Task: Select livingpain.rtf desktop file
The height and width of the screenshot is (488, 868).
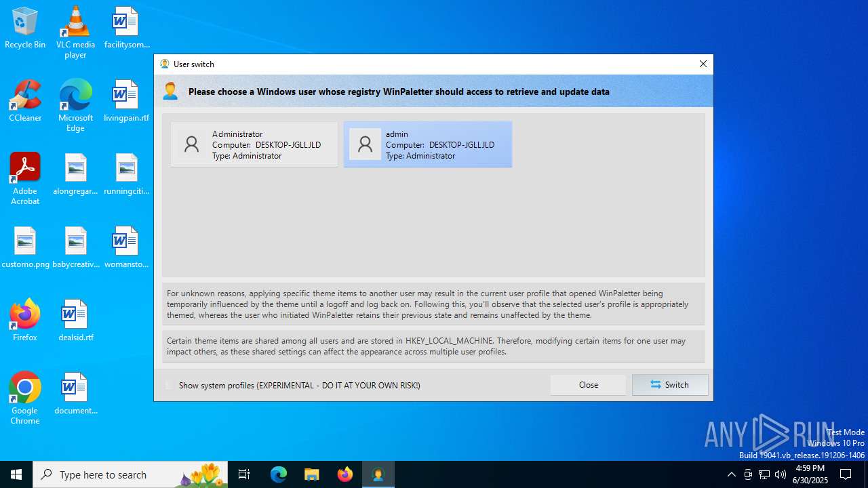Action: pos(127,102)
